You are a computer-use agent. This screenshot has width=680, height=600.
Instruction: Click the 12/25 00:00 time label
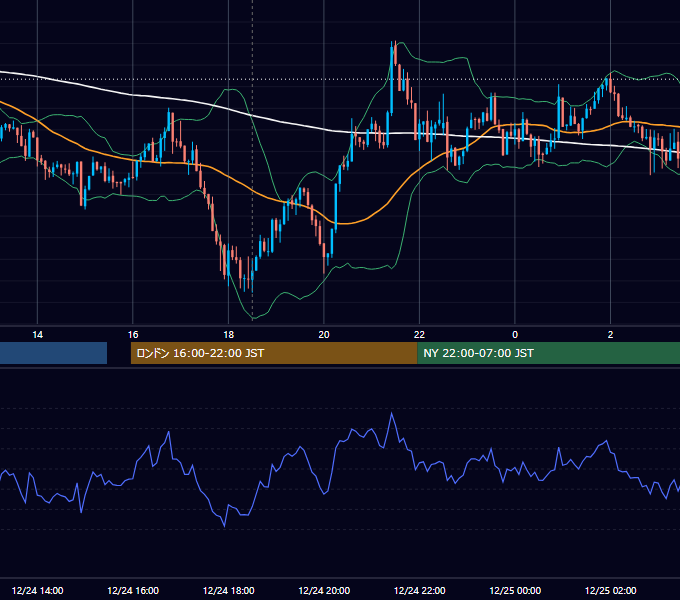pos(515,590)
